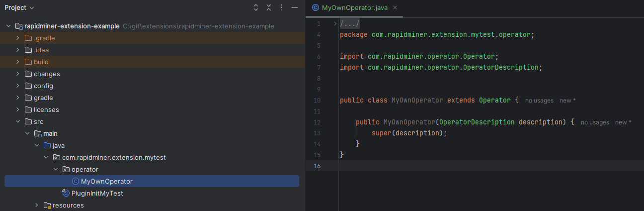This screenshot has height=211, width=644.
Task: Click the 'new *' hint beside constructor
Action: click(x=623, y=122)
